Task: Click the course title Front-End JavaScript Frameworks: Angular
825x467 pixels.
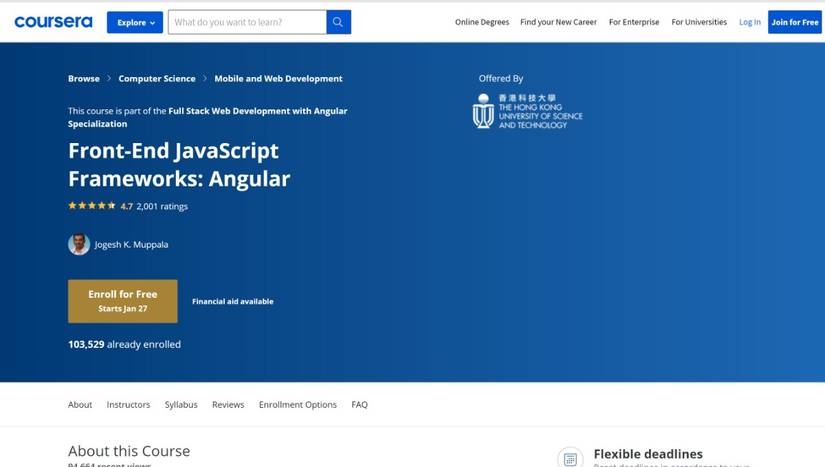Action: (x=179, y=165)
